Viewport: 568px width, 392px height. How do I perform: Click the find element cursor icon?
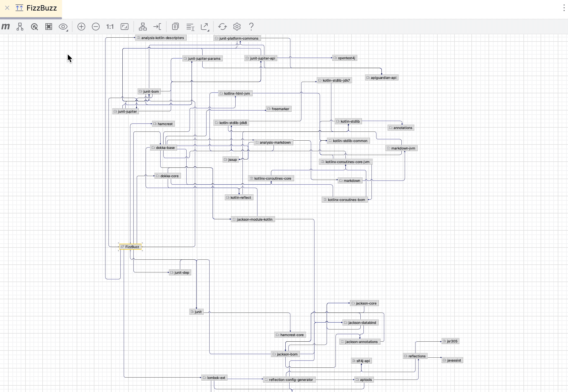pyautogui.click(x=34, y=27)
